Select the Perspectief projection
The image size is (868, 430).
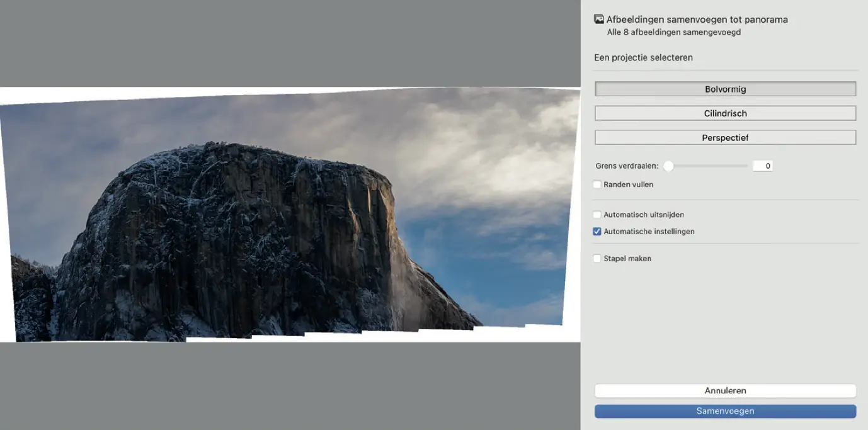coord(725,137)
